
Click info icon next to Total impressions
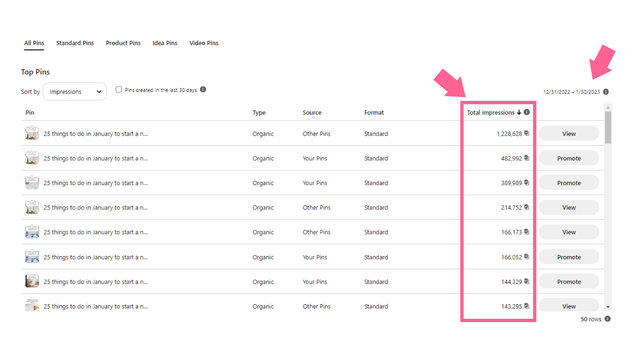pos(527,112)
